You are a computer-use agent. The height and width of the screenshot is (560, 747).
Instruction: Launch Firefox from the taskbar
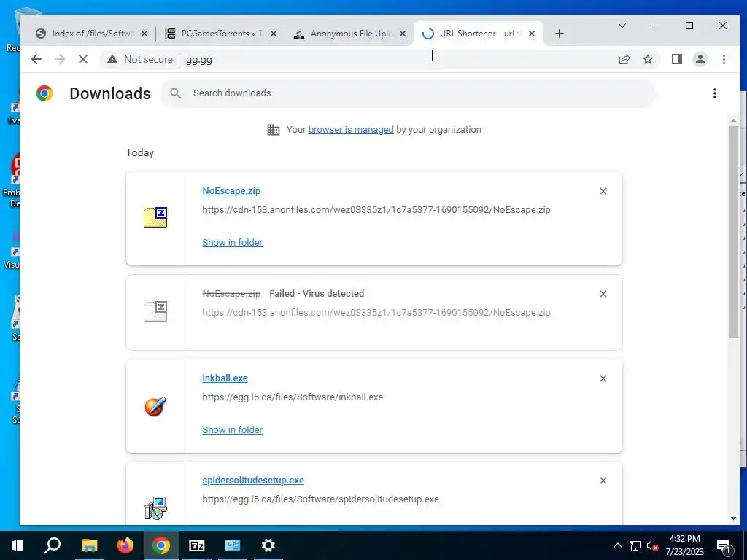tap(125, 545)
